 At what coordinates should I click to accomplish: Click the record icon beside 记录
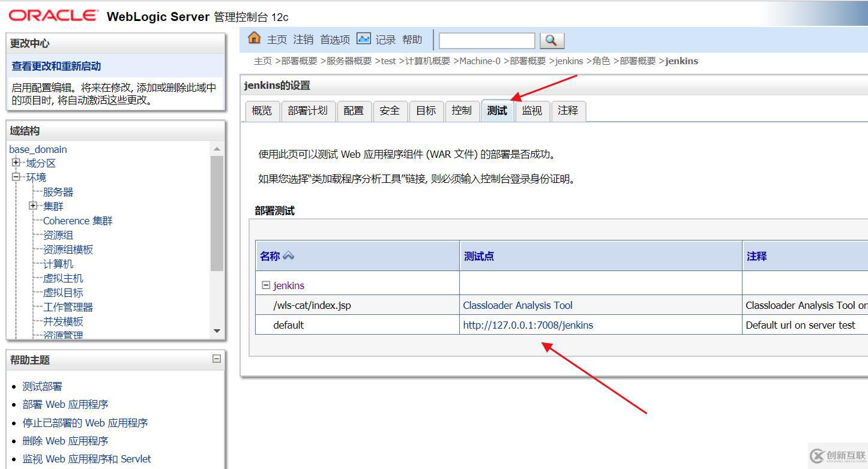tap(364, 39)
